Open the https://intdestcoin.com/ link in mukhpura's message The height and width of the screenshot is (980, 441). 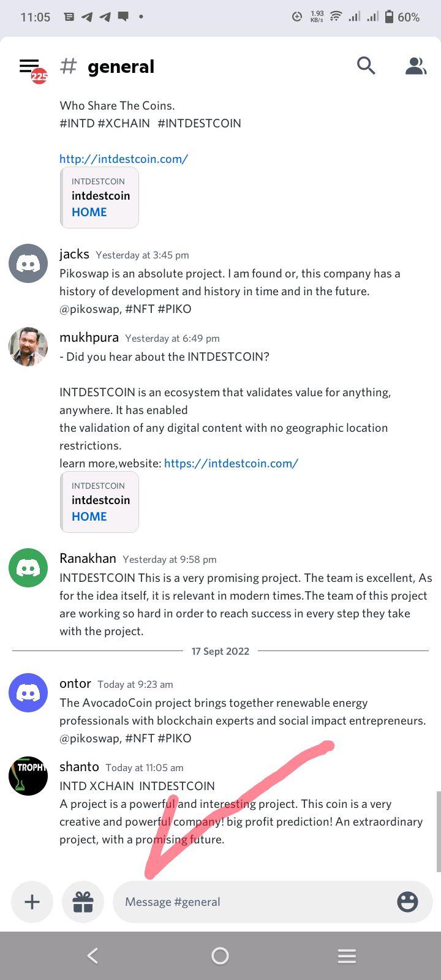(231, 463)
